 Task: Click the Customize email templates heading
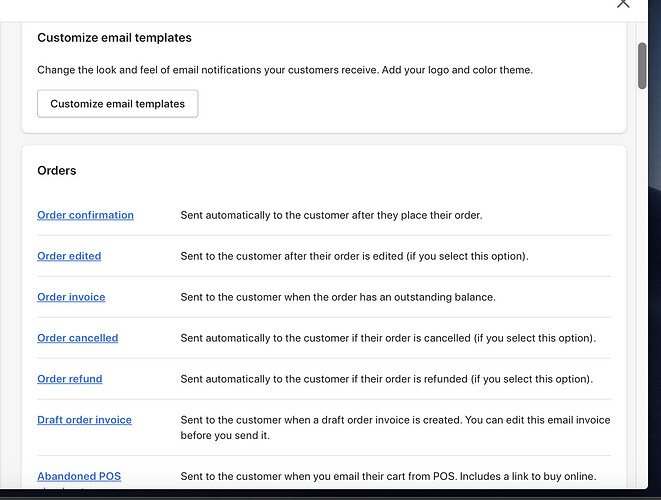tap(114, 38)
